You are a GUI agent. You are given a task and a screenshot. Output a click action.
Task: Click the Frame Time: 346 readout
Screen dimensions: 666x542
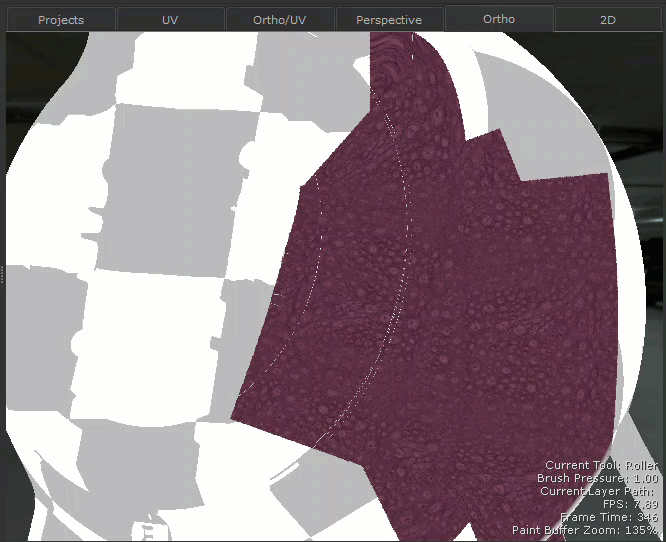pos(609,517)
